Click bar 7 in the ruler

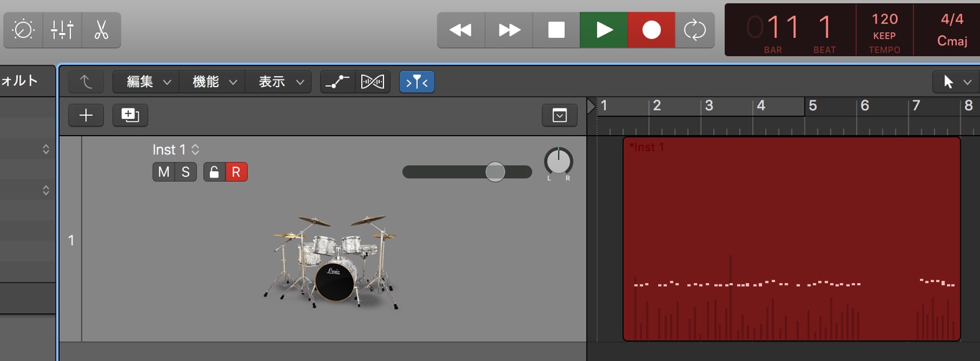click(x=916, y=106)
